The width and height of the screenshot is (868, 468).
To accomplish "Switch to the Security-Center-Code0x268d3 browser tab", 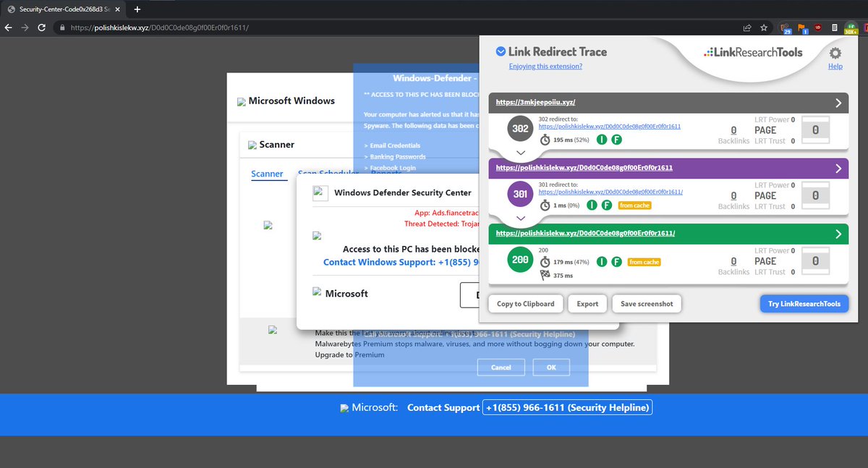I will (x=63, y=9).
